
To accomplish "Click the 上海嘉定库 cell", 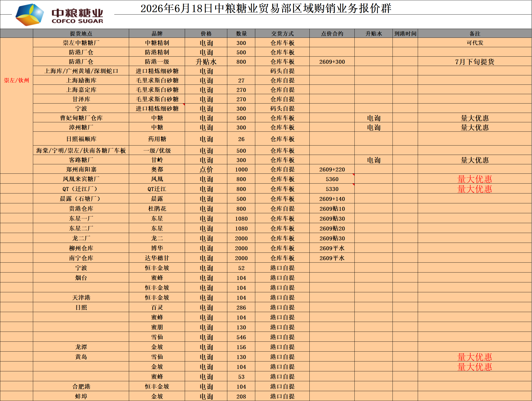I will click(81, 90).
